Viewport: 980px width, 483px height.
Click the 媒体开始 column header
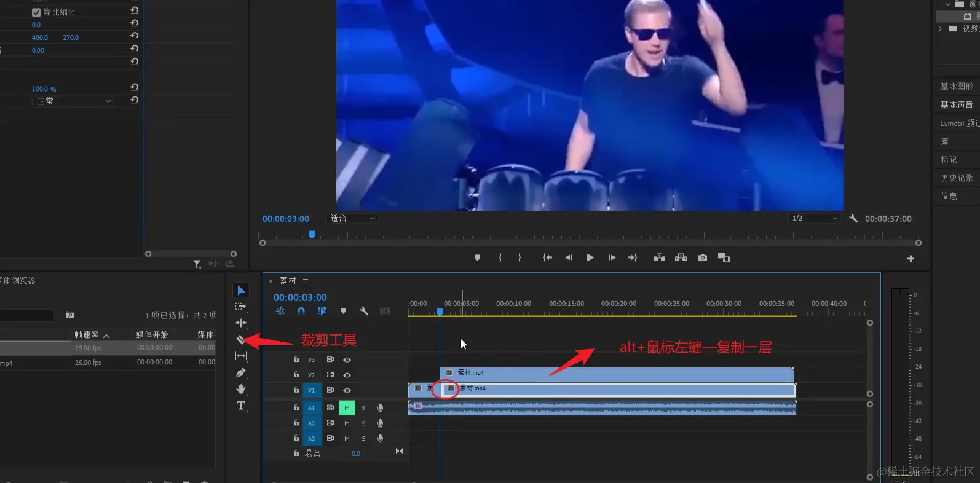coord(152,335)
